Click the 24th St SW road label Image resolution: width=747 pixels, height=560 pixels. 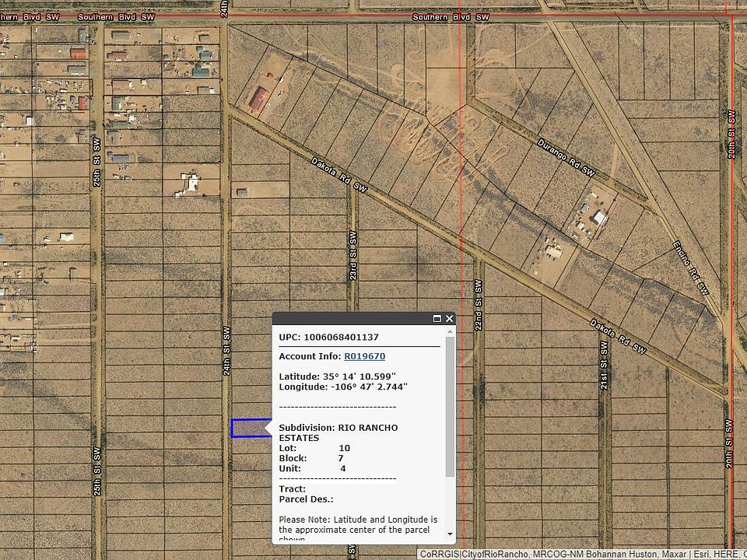pyautogui.click(x=226, y=350)
